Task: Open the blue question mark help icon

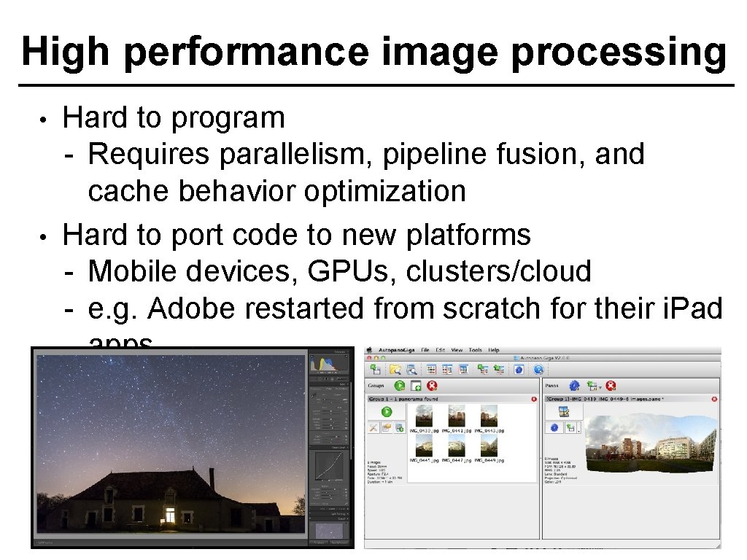Action: 538,369
